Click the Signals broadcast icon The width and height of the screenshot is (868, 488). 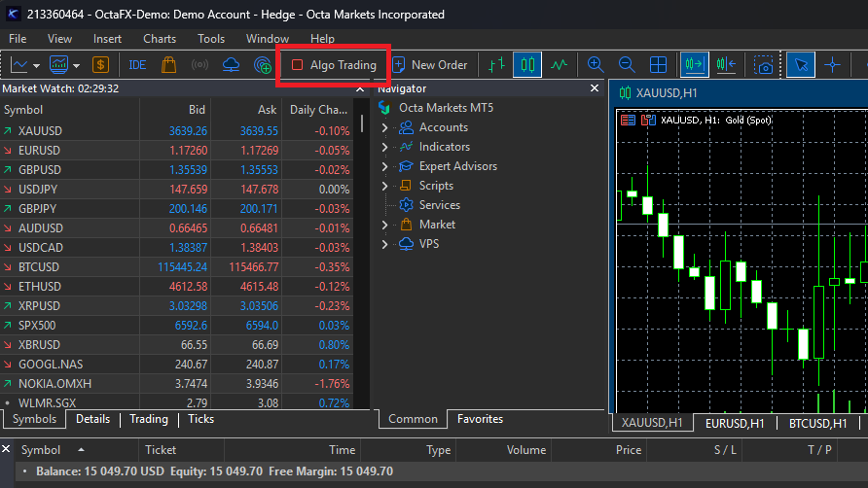199,65
